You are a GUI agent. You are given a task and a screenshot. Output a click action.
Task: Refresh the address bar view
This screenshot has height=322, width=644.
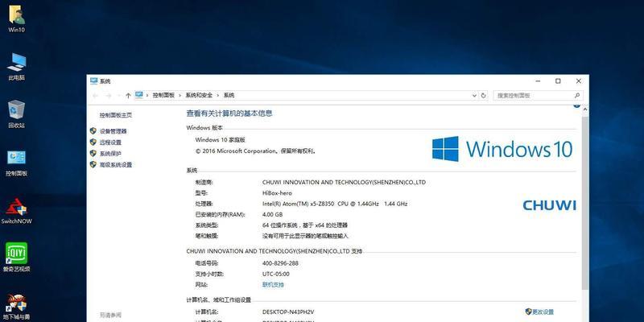click(484, 95)
